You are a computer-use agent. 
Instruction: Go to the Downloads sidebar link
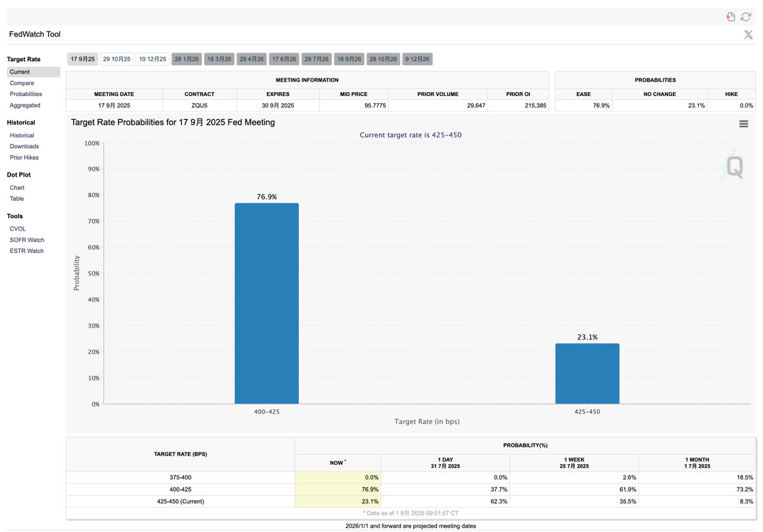pyautogui.click(x=24, y=146)
